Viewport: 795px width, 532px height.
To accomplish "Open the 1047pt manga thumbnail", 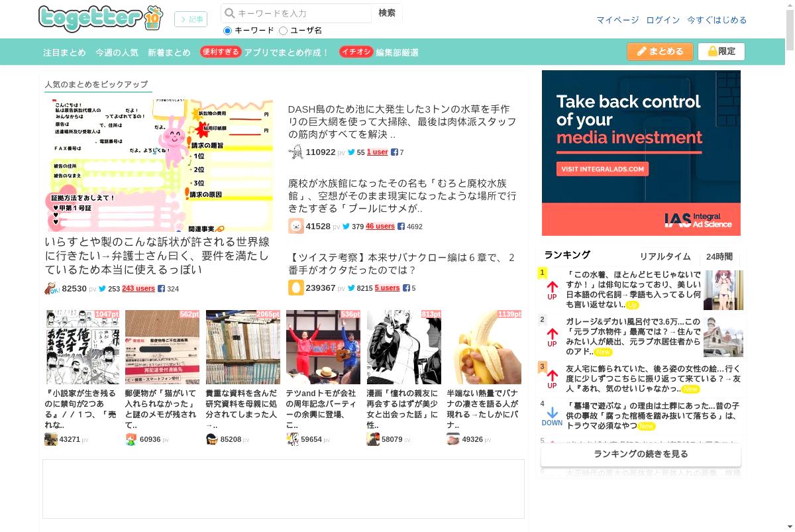I will coord(83,347).
